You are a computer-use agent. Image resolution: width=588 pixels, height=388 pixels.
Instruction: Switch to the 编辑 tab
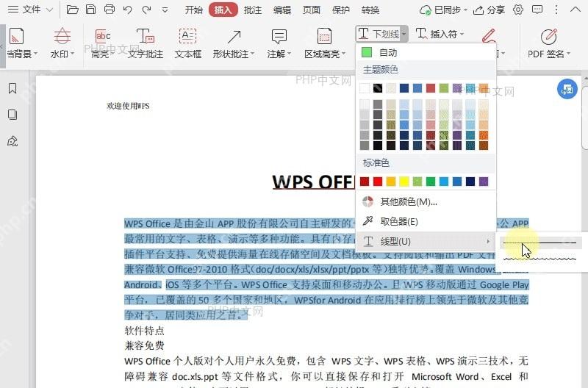tap(282, 10)
